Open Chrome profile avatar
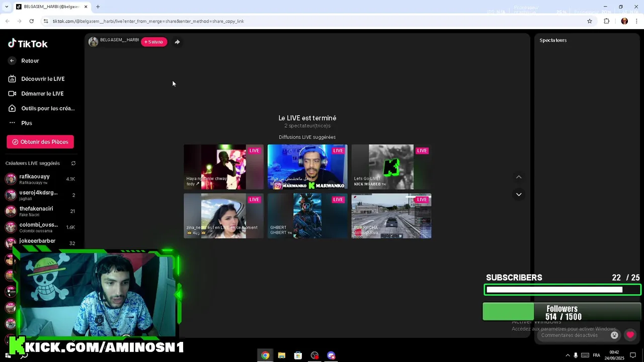644x362 pixels. [x=624, y=21]
